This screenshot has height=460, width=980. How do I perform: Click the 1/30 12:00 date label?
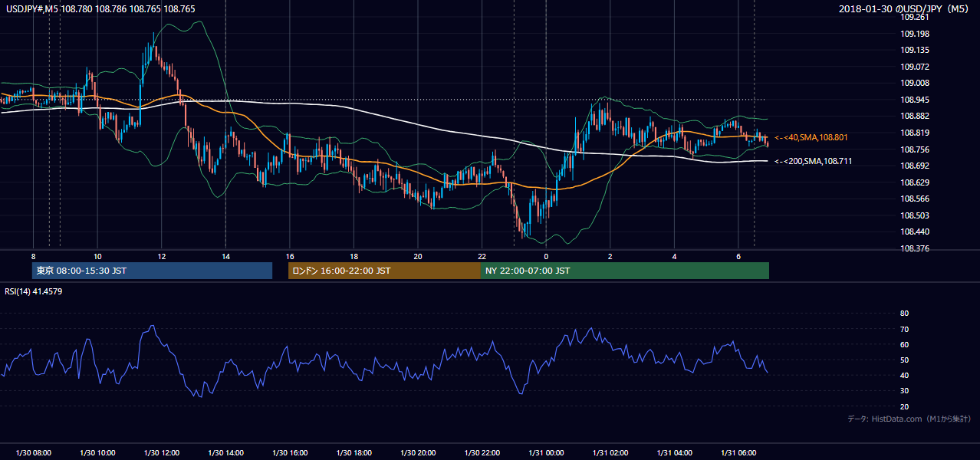coord(161,453)
